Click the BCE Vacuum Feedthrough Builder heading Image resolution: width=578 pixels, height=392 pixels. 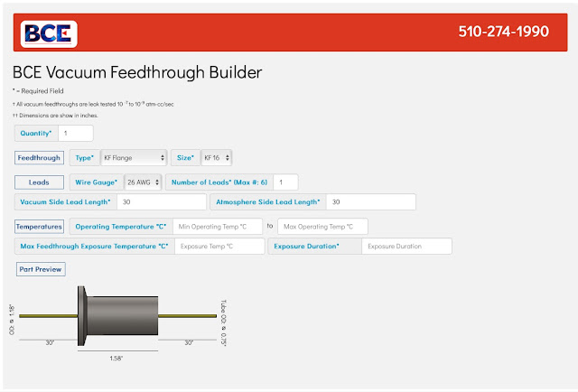coord(137,72)
